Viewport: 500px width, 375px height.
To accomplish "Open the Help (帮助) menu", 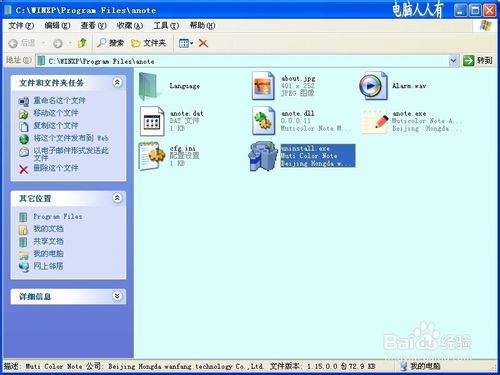I will [x=202, y=26].
